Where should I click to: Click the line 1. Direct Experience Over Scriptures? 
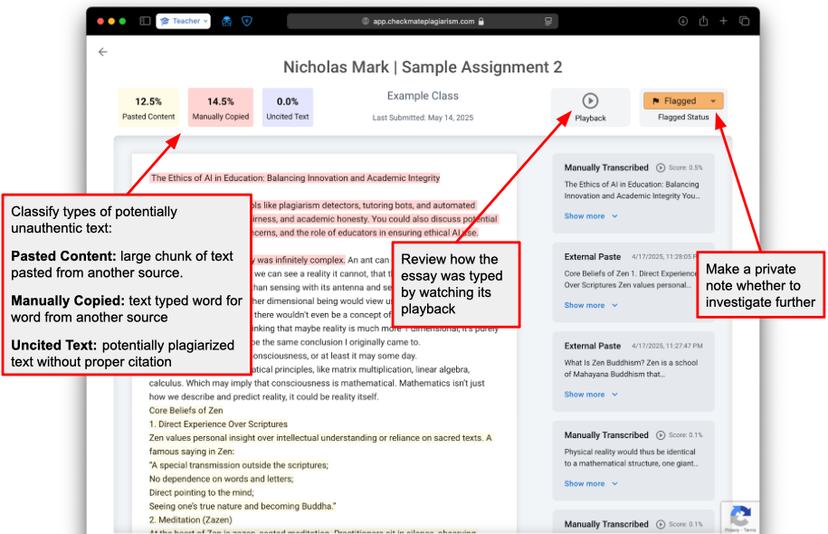(218, 424)
